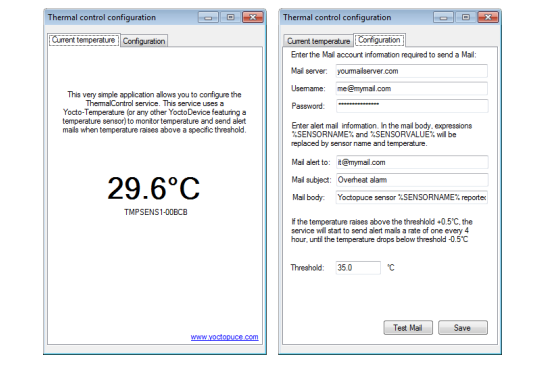Click the Threshold label

[x=307, y=268]
